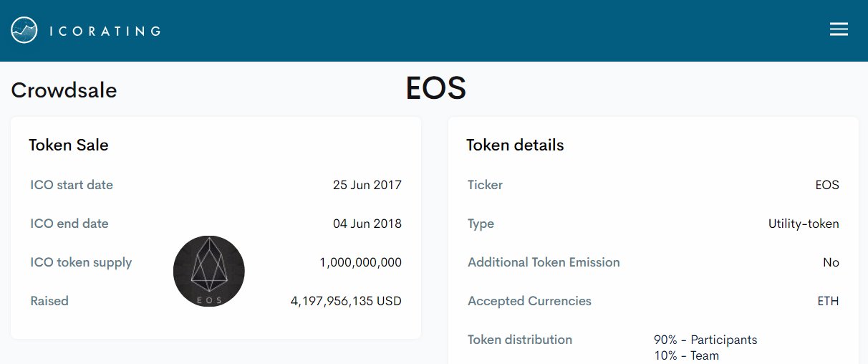Click the Crowdsale heading

point(64,90)
